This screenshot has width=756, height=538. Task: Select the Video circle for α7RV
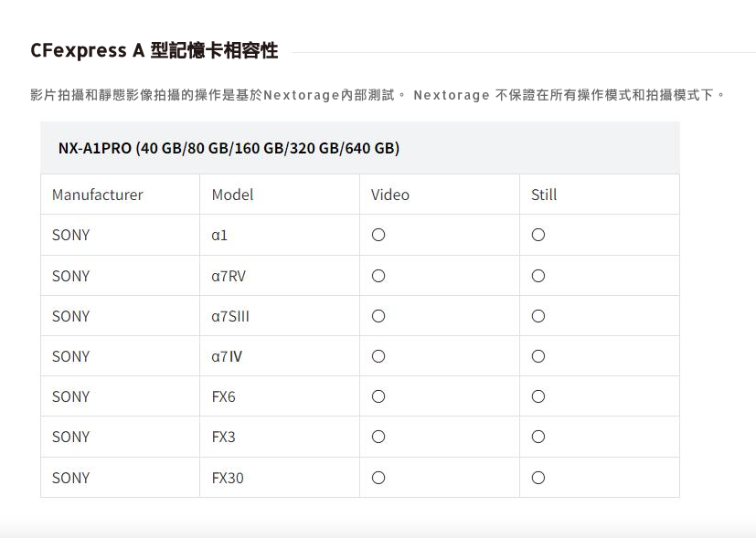tap(378, 276)
